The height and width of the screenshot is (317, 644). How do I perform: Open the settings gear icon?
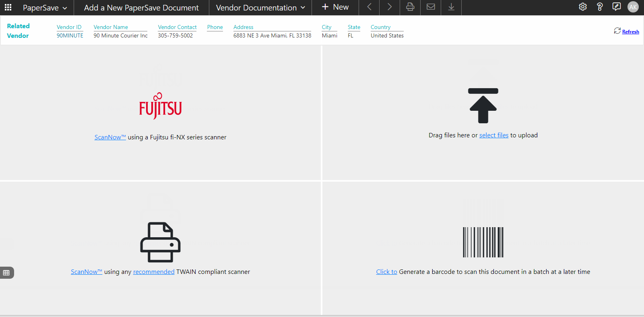pyautogui.click(x=582, y=7)
